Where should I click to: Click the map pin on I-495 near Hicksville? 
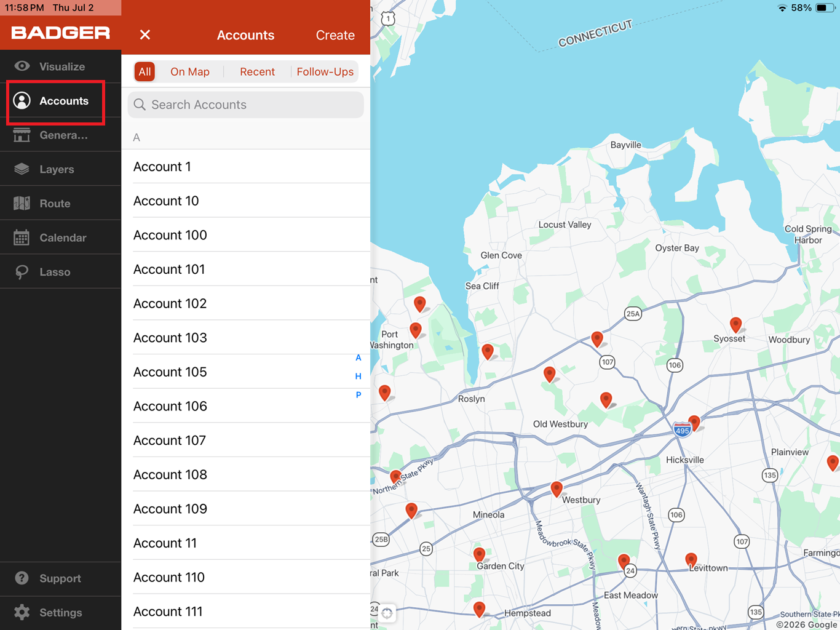point(694,423)
